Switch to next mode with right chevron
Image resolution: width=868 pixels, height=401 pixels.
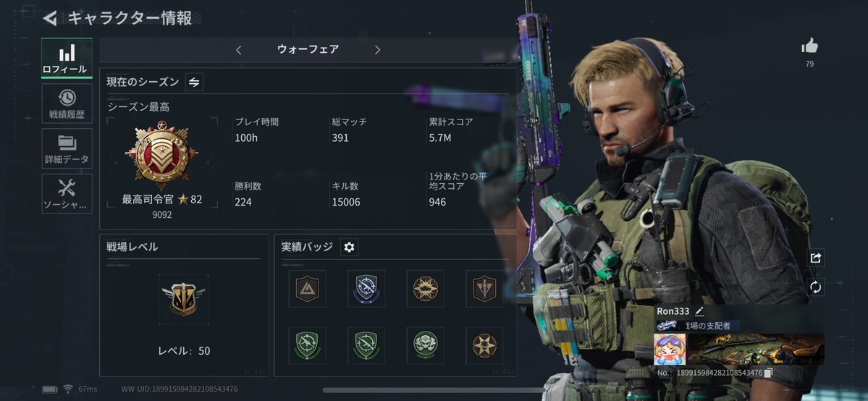(378, 50)
